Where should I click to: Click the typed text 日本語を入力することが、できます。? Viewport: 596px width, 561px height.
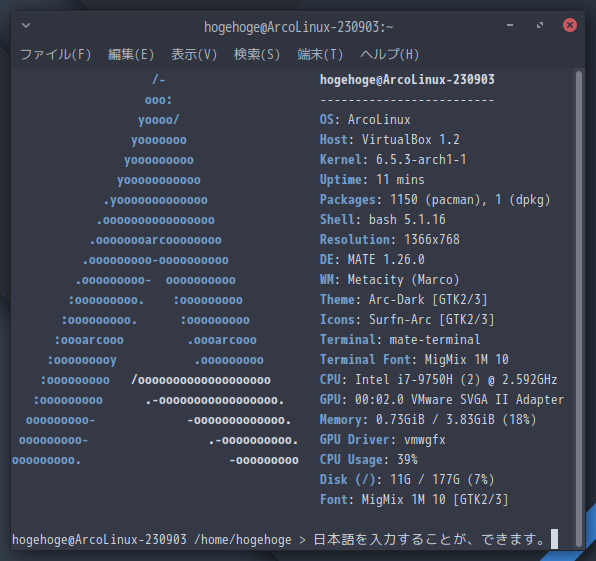(430, 539)
